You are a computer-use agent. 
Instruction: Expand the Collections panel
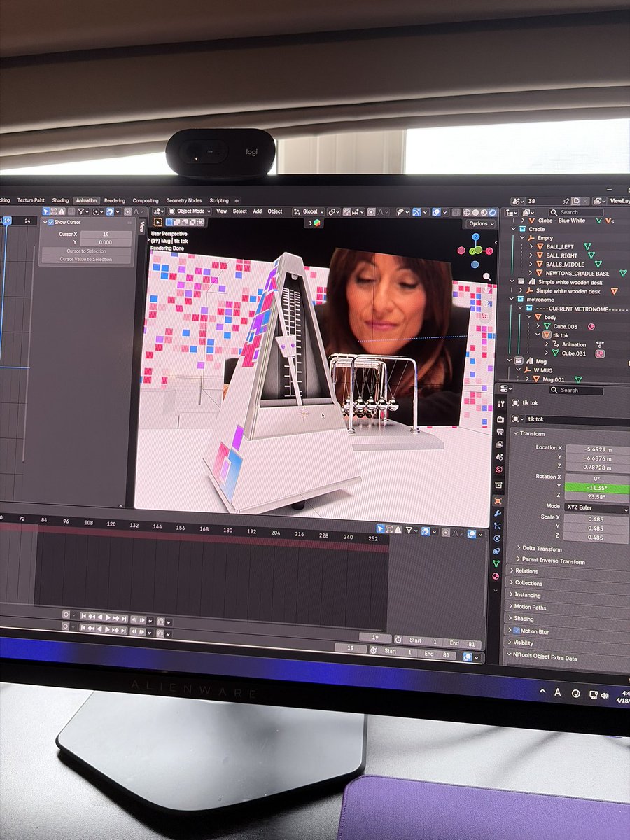[528, 583]
